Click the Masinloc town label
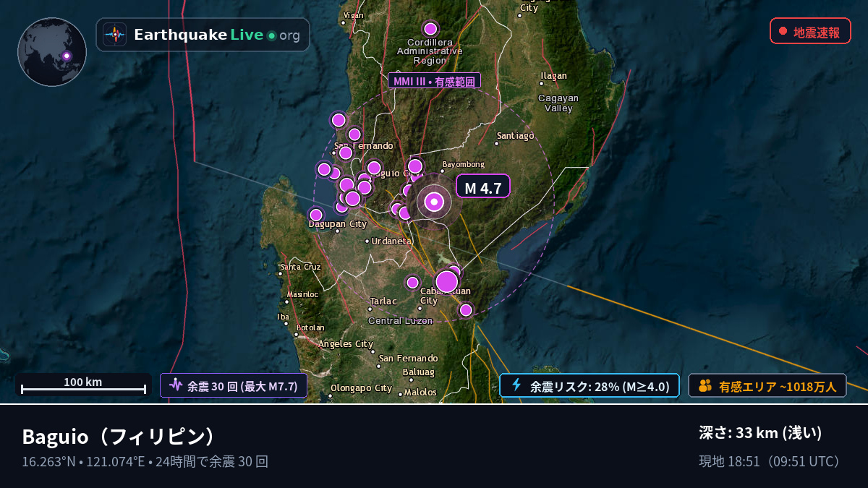 coord(302,294)
